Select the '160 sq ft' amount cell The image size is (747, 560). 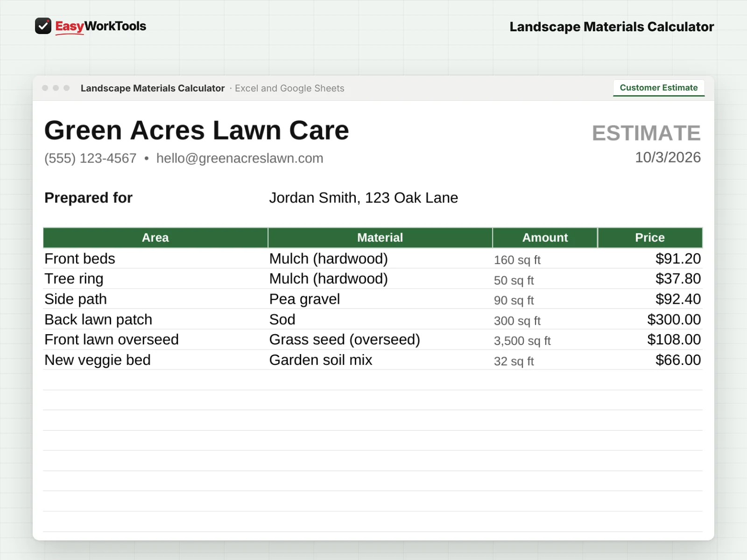pyautogui.click(x=545, y=259)
